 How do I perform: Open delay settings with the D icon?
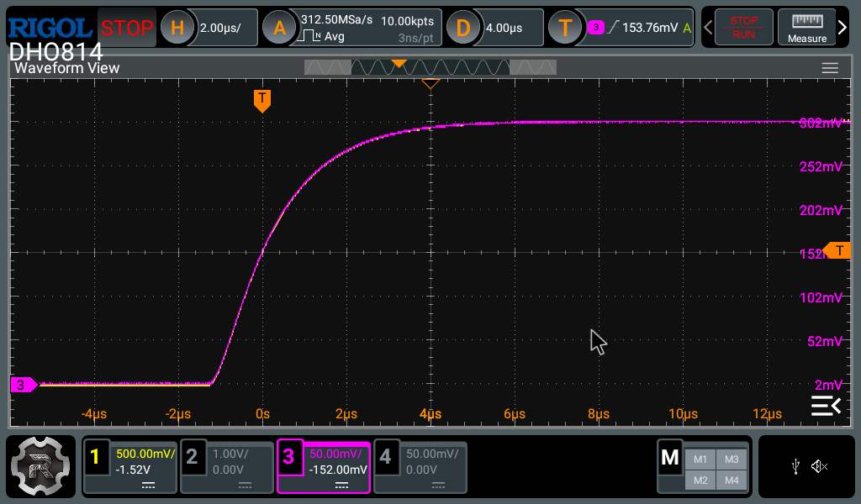[x=464, y=27]
